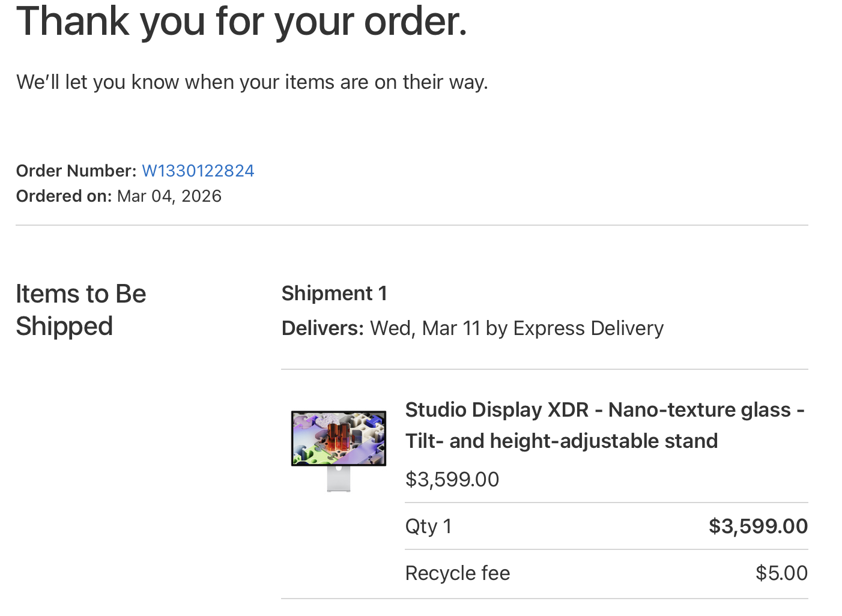The height and width of the screenshot is (616, 842).
Task: Click the items on their way message
Action: [252, 82]
